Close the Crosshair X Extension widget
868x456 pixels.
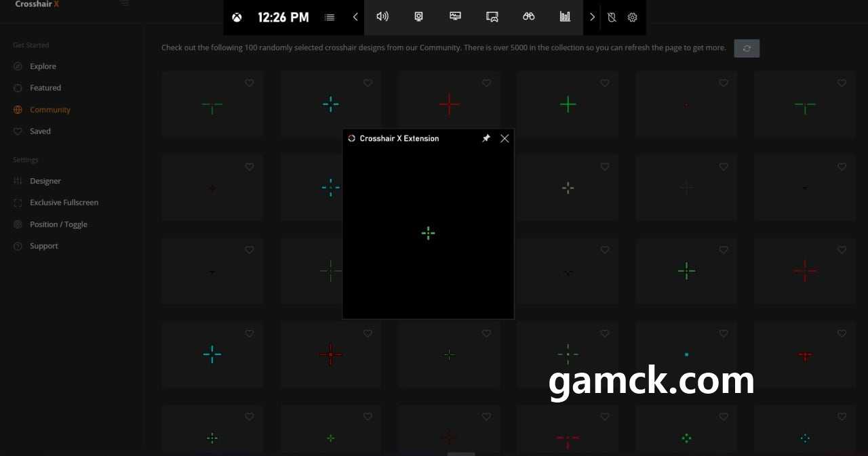pyautogui.click(x=505, y=138)
